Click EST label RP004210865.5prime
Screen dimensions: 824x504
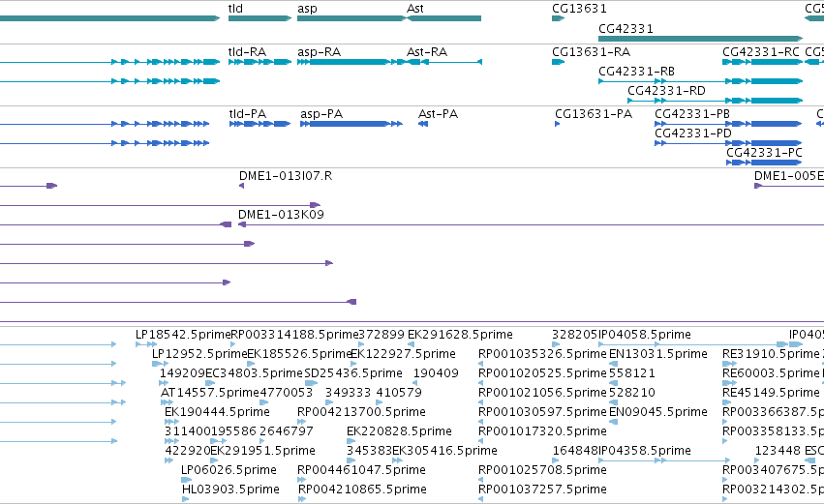[362, 490]
